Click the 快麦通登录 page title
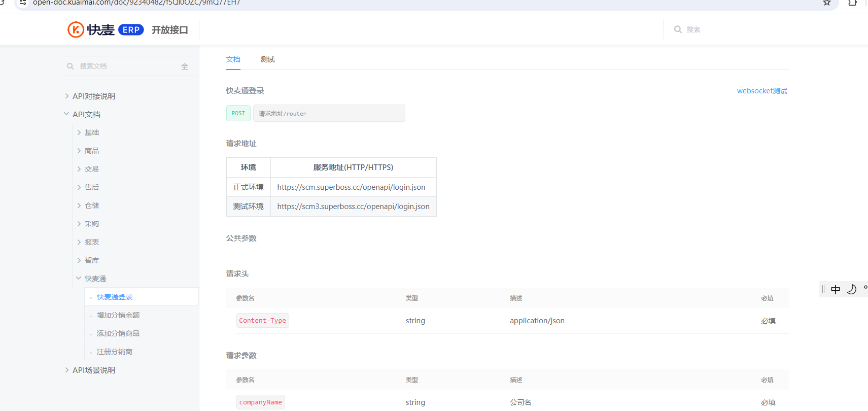This screenshot has width=868, height=411. click(245, 91)
